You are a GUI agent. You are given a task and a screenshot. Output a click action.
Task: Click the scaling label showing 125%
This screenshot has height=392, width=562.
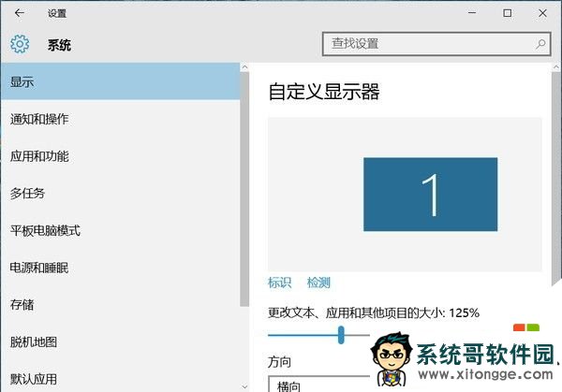pos(374,312)
